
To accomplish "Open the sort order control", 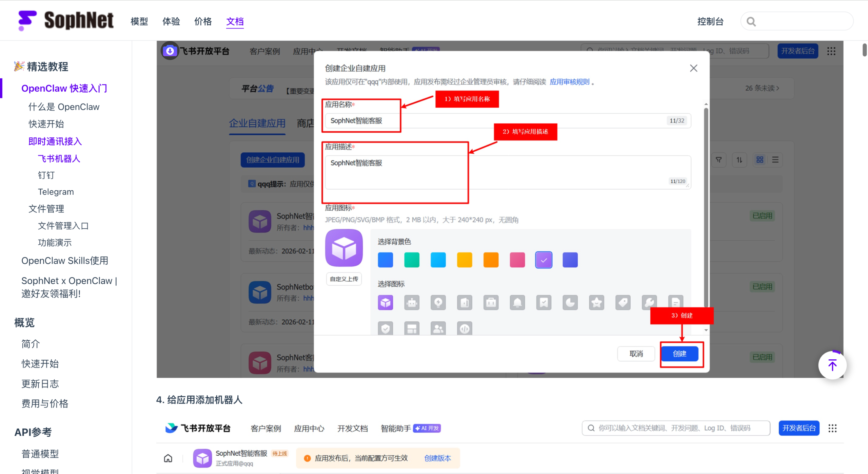I will tap(739, 159).
